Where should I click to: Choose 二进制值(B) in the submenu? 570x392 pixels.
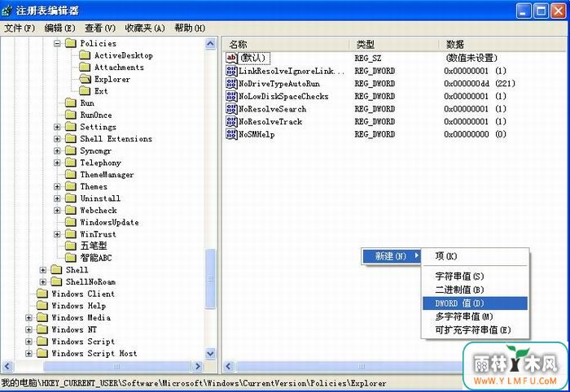tap(475, 290)
